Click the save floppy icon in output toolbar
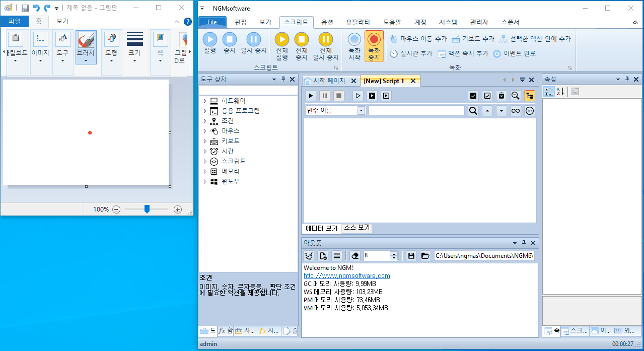Screen dimensions: 644x351 click(x=411, y=256)
